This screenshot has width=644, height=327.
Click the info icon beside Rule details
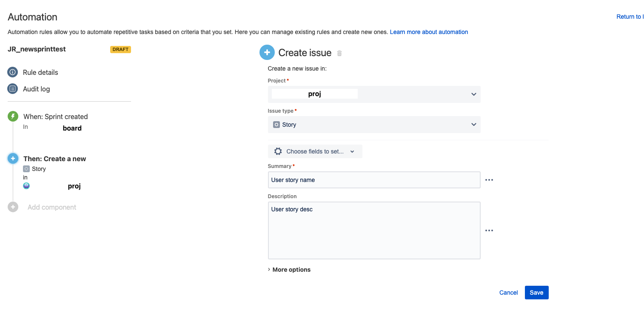[x=12, y=72]
